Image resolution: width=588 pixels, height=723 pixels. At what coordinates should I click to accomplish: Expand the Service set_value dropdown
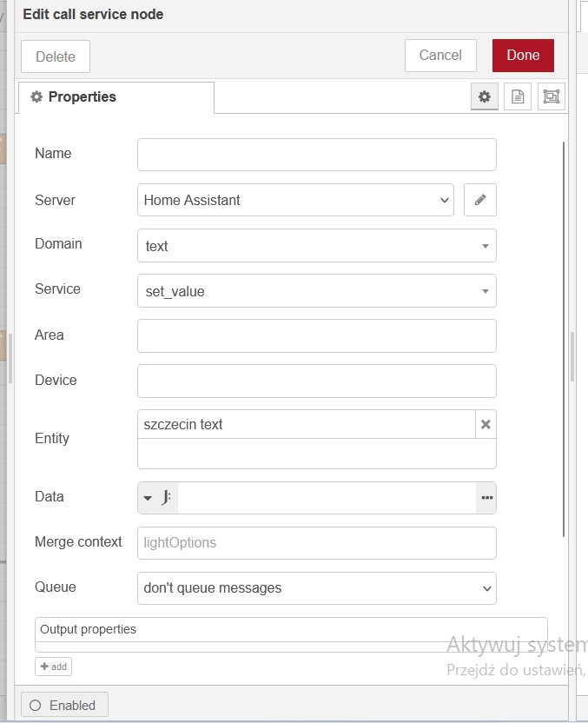click(x=316, y=290)
